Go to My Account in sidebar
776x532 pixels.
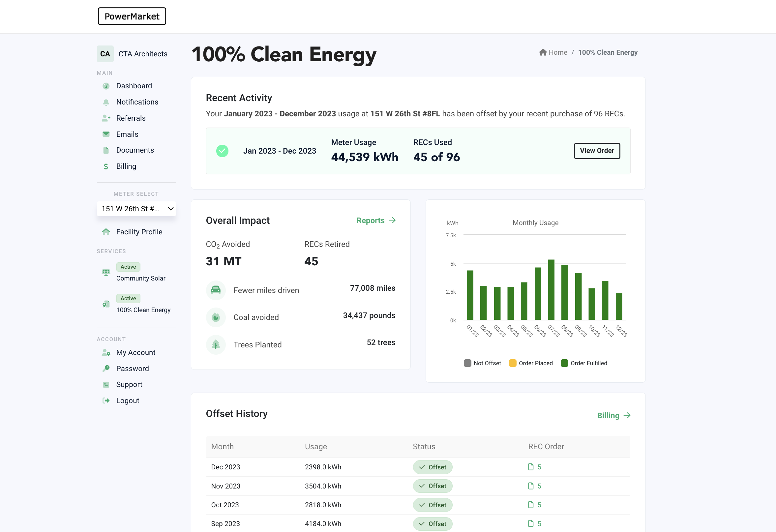(x=135, y=353)
